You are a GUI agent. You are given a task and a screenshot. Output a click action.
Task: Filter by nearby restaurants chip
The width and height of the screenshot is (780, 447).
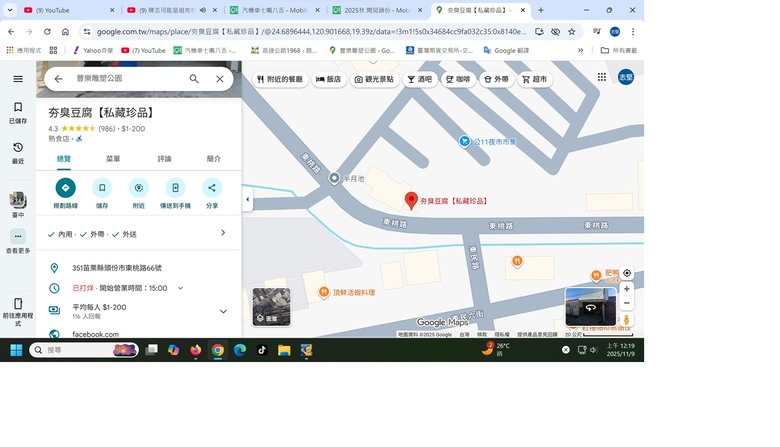point(281,79)
